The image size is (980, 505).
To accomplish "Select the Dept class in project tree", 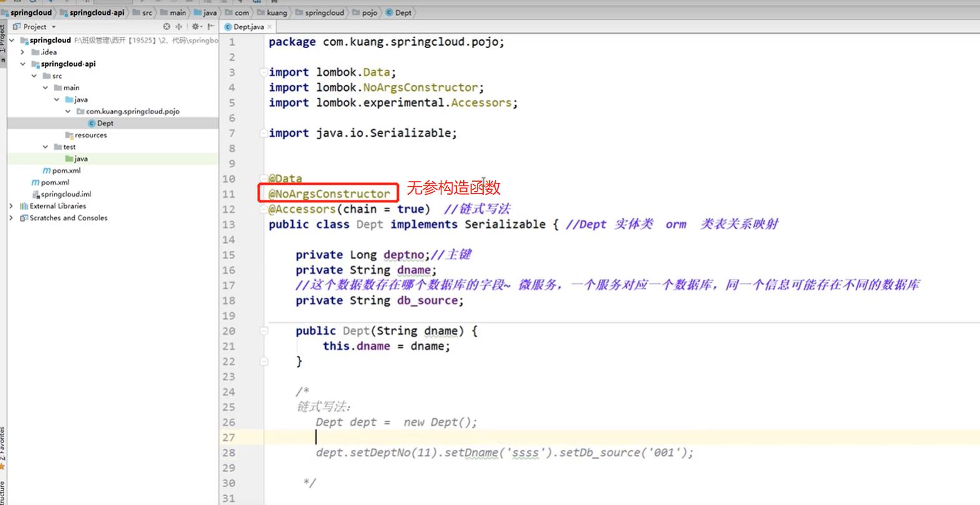I will (112, 123).
